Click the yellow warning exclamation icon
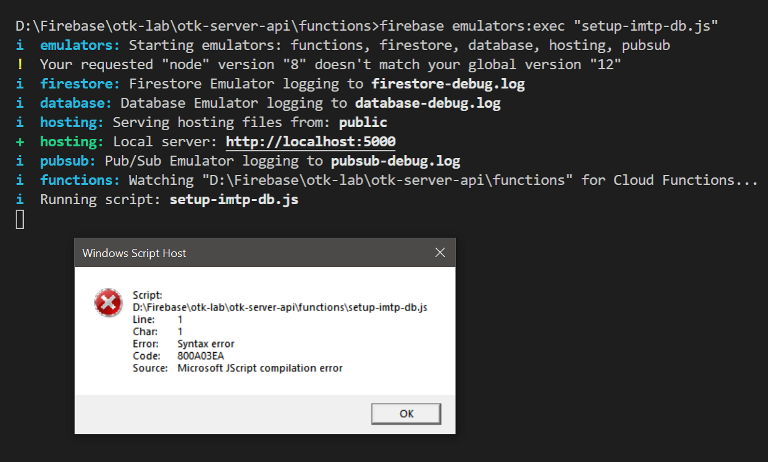768x462 pixels. tap(20, 65)
